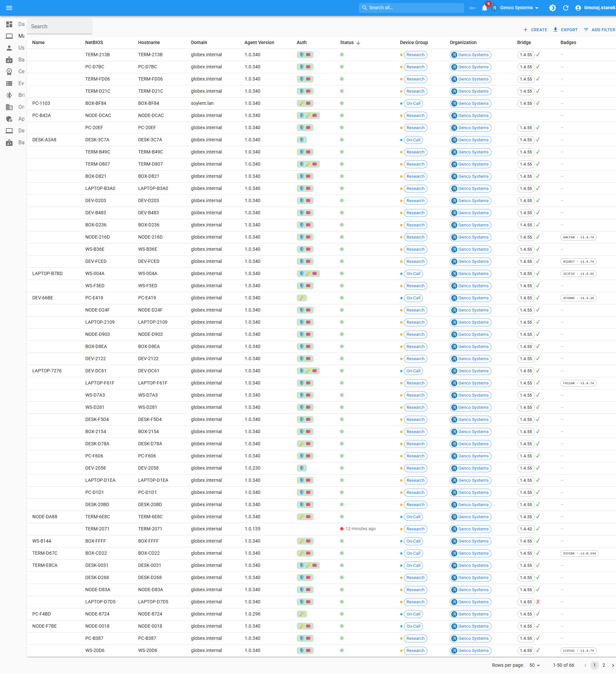
Task: Open the Certificates sidebar ribbon icon
Action: click(9, 72)
